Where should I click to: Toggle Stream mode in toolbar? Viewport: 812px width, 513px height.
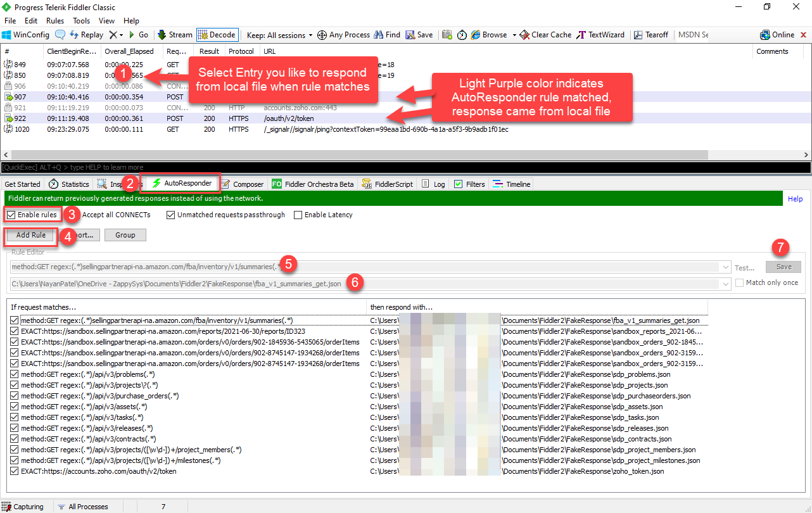pos(175,35)
